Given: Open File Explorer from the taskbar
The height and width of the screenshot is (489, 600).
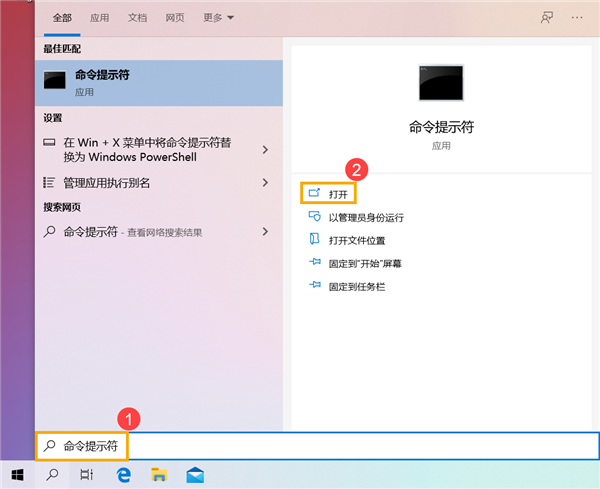Looking at the screenshot, I should coord(159,474).
